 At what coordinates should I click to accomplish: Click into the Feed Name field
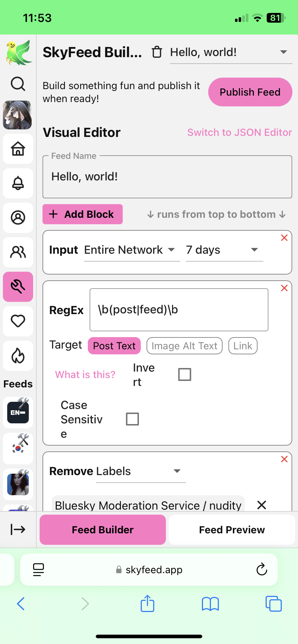[167, 177]
